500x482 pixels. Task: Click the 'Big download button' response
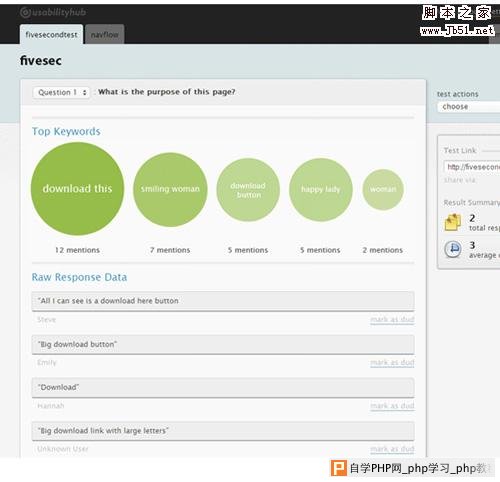223,344
